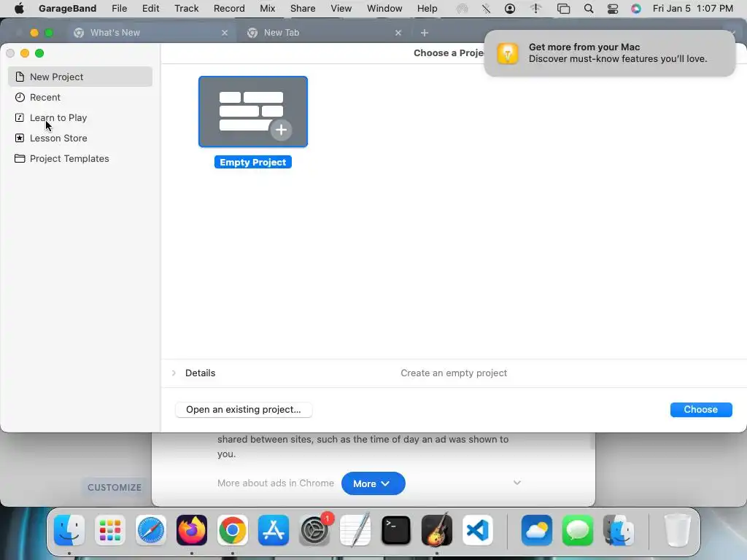Click the New Project document icon
Image resolution: width=747 pixels, height=560 pixels.
[x=20, y=77]
